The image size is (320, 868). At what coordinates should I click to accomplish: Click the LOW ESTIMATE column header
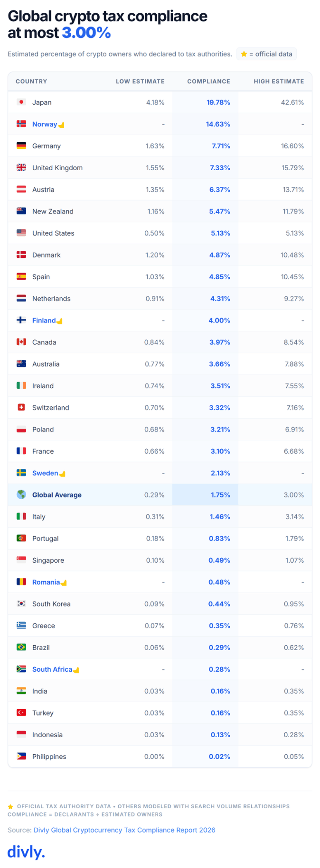[140, 81]
